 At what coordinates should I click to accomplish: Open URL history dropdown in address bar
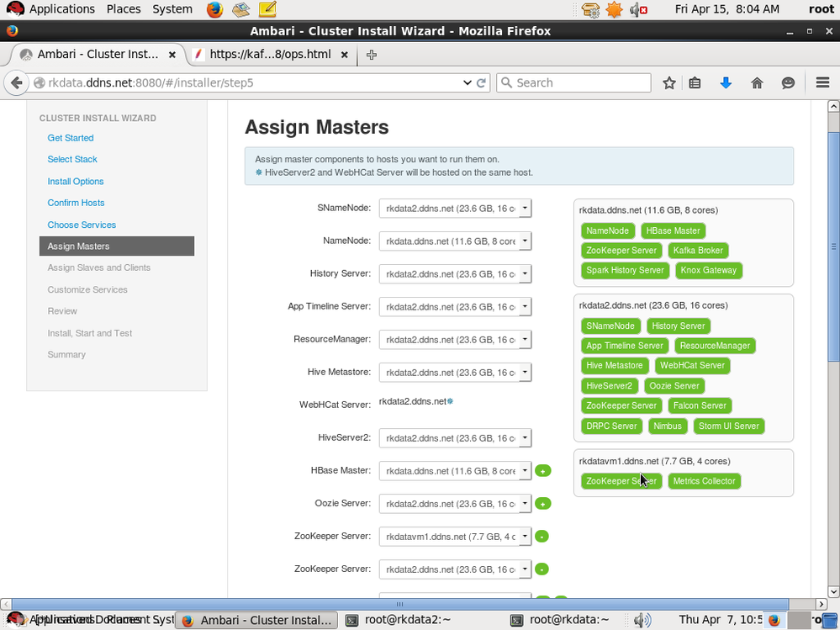468,82
